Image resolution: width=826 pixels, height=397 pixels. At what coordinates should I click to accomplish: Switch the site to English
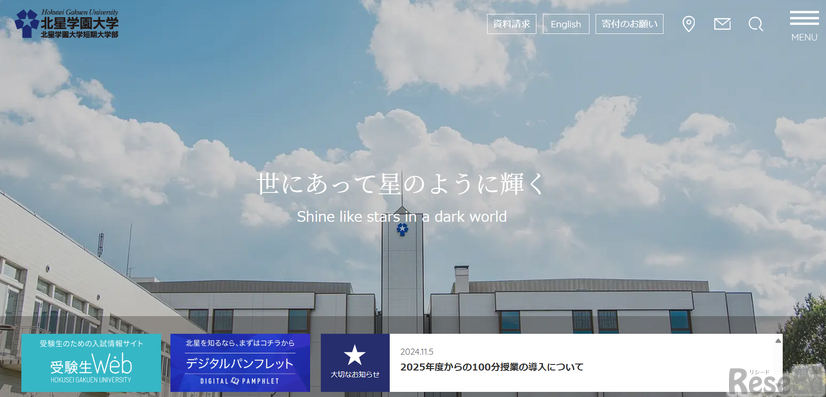coord(566,24)
